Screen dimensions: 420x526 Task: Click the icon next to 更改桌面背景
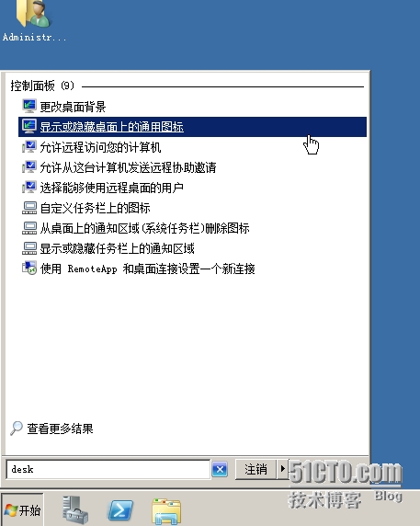29,107
